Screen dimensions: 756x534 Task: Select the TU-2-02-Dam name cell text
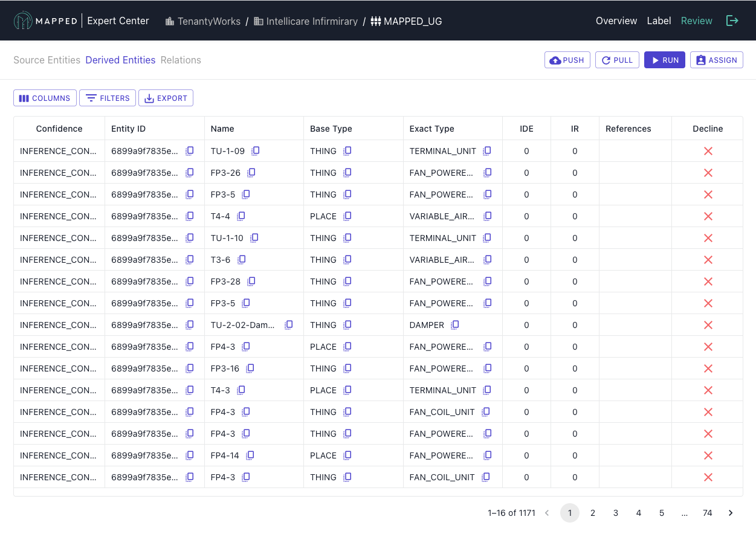(x=243, y=325)
